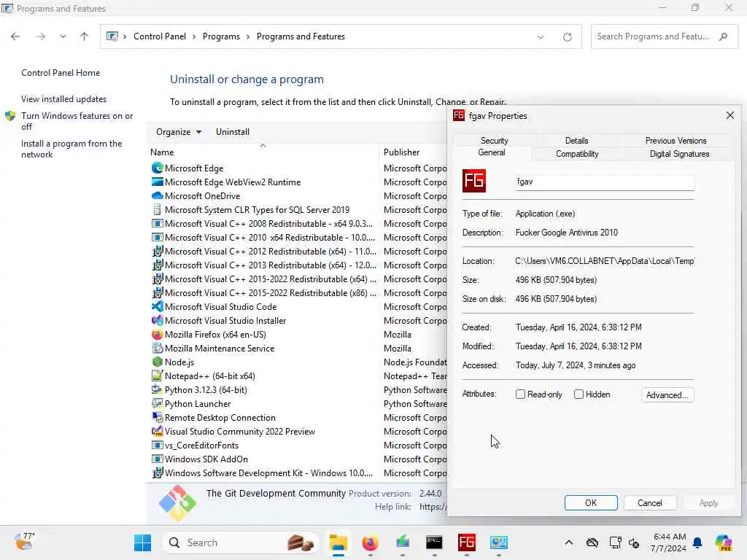
Task: Expand the Programs breadcrumb chevron
Action: 248,36
